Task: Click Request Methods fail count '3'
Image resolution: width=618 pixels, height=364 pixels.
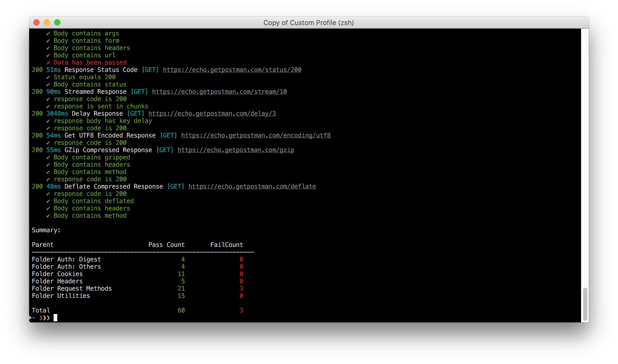Action: [x=241, y=288]
